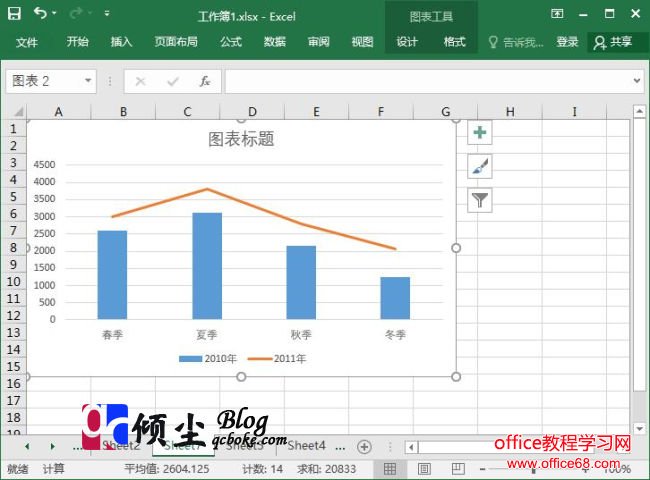Image resolution: width=650 pixels, height=480 pixels.
Task: Click the Chart Styles paintbrush button
Action: point(480,167)
